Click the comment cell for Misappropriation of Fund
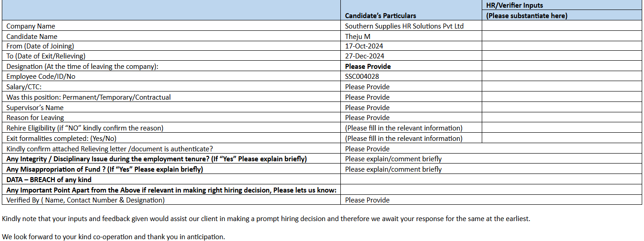644x241 pixels. point(393,169)
